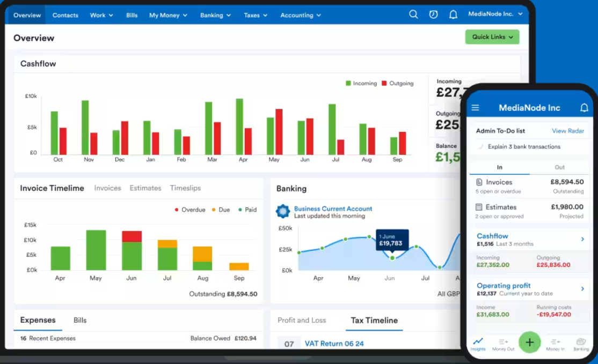Expand the Banking menu dropdown
Image resolution: width=598 pixels, height=364 pixels.
click(215, 15)
